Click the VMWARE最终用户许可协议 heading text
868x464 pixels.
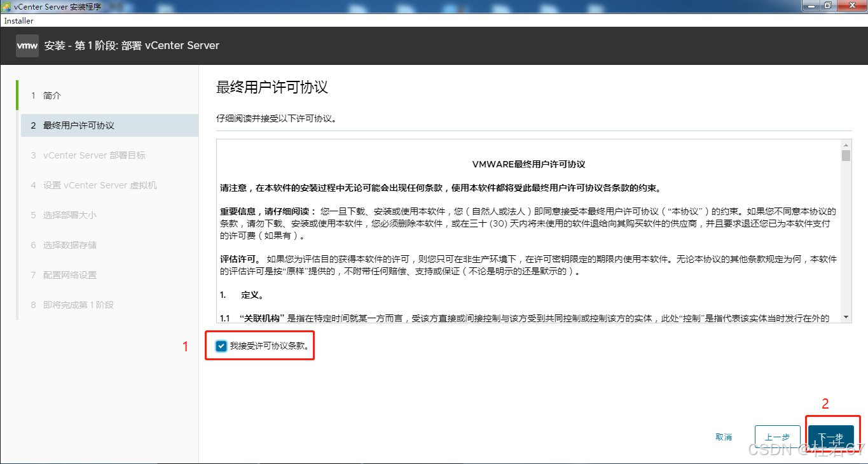click(x=528, y=164)
